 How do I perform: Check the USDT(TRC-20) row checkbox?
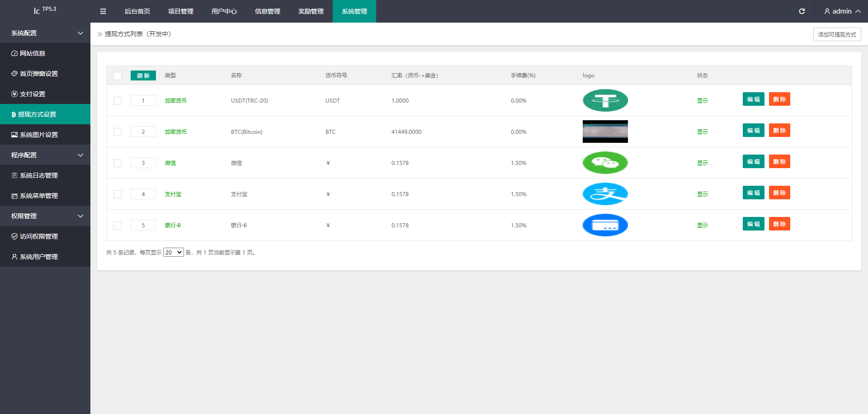click(118, 101)
